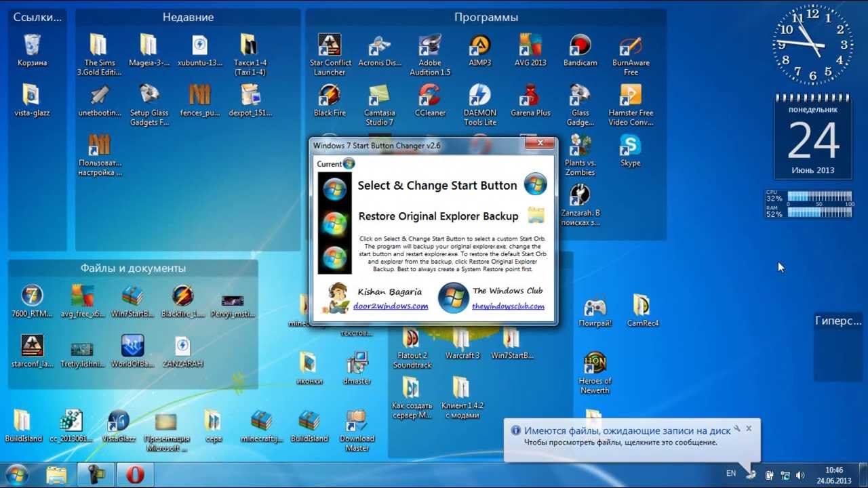Screen dimensions: 868x488
Task: Select the avg_free_x6 installer icon
Action: (83, 301)
